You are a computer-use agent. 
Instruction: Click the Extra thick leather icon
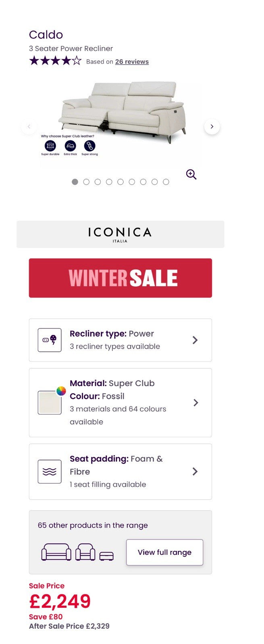pos(70,146)
